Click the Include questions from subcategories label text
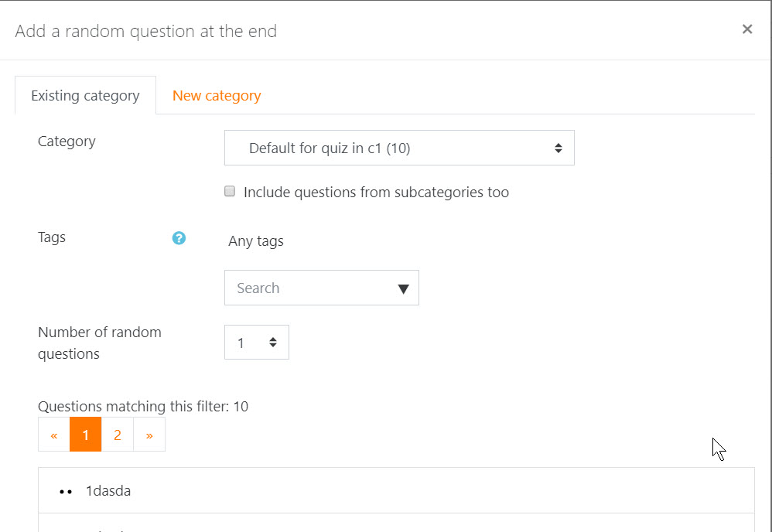This screenshot has width=772, height=532. (376, 192)
